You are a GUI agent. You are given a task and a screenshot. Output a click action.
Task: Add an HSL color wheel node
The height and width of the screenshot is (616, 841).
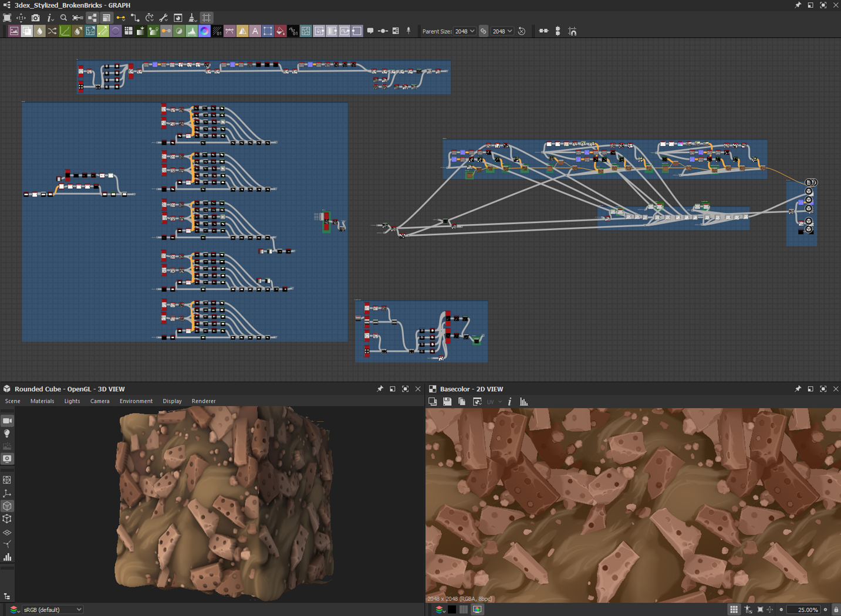pos(204,31)
